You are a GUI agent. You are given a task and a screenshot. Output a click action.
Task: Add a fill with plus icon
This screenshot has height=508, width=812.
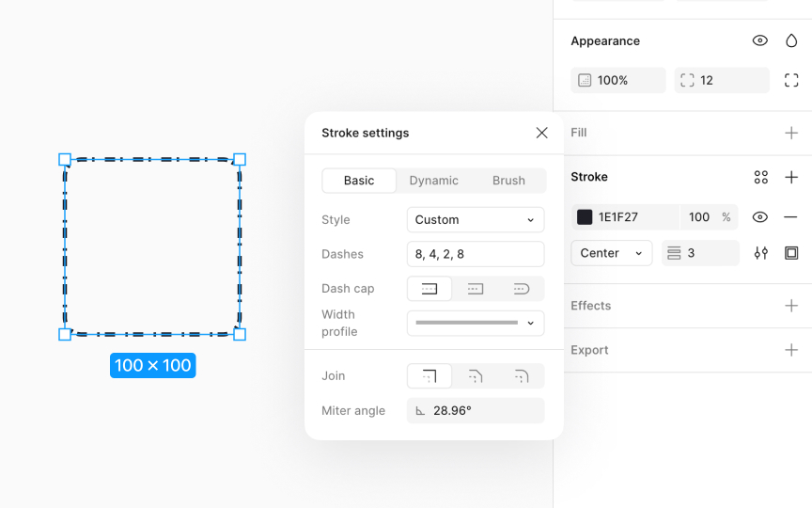click(791, 133)
